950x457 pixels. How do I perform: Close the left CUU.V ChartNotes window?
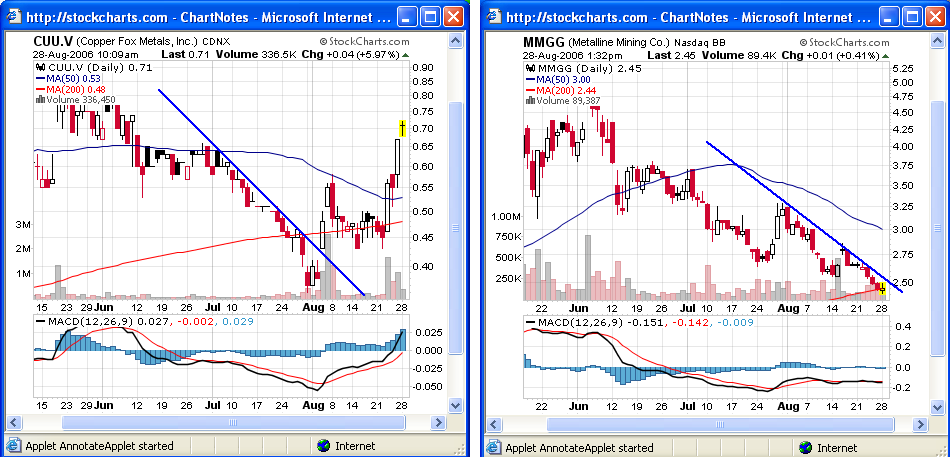[453, 16]
